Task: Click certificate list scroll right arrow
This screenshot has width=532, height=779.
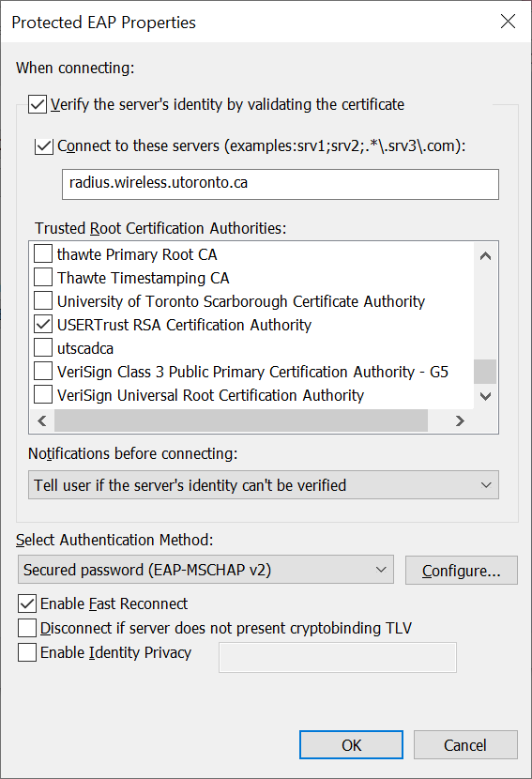Action: tap(460, 420)
